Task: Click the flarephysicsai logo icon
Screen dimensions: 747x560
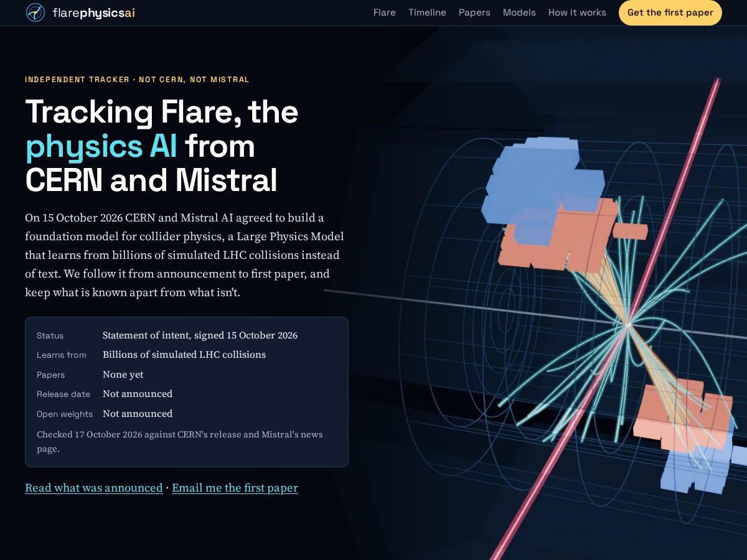Action: (35, 12)
